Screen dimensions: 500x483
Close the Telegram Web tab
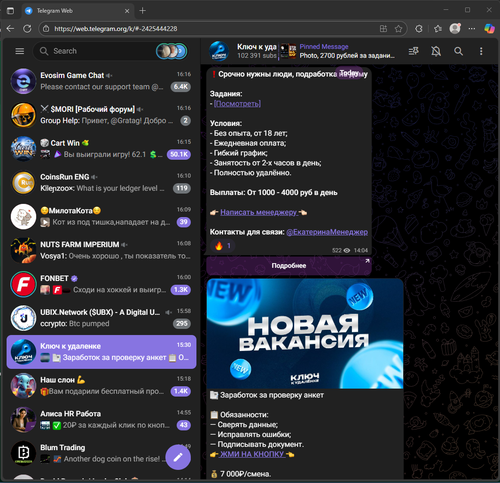pyautogui.click(x=127, y=11)
